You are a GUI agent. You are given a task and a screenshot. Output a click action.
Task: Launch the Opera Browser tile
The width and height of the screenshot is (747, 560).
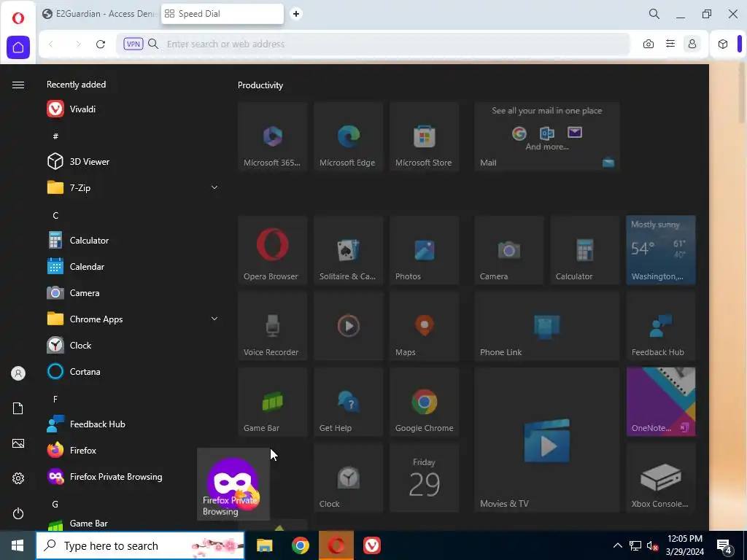(x=273, y=250)
